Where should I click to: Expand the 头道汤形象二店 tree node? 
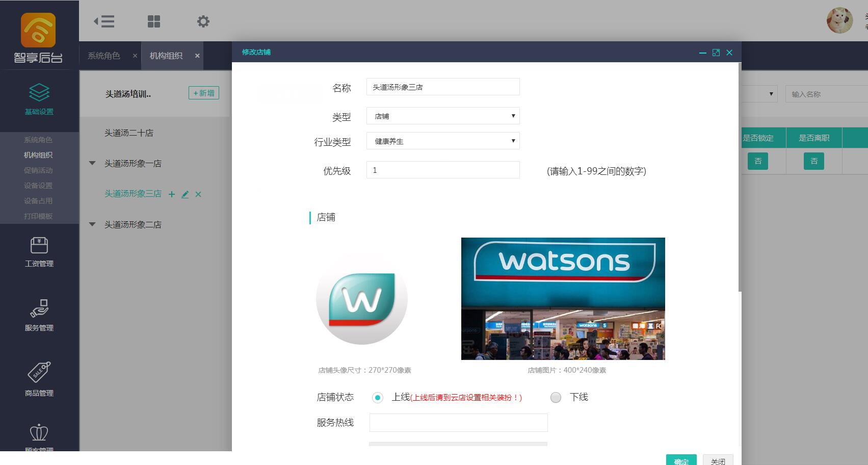click(x=92, y=224)
